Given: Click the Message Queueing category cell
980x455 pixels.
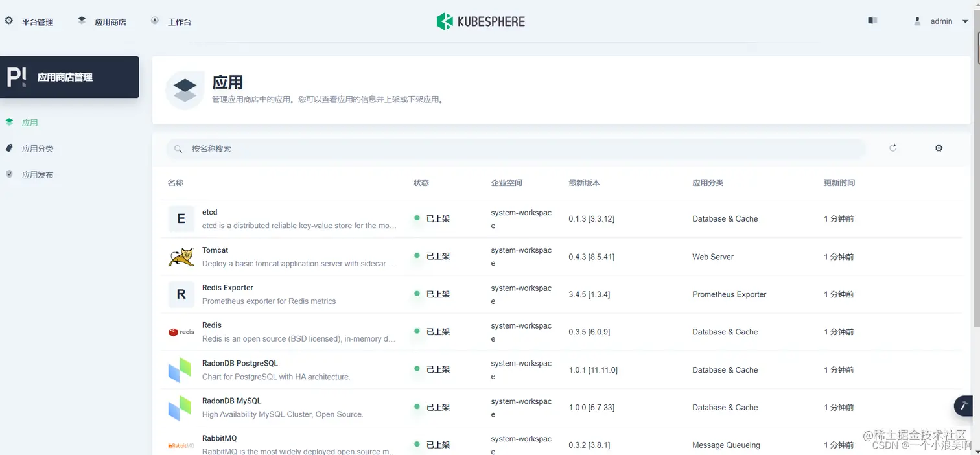Looking at the screenshot, I should (726, 445).
